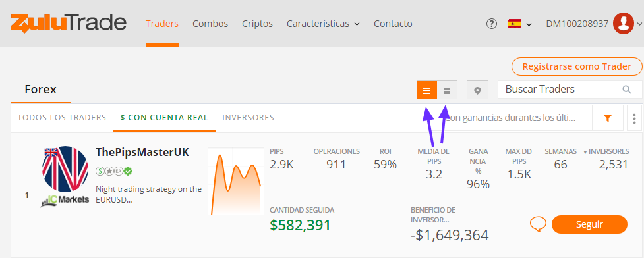Screen dimensions: 644x258
Task: Open the Traders menu item
Action: coord(161,24)
